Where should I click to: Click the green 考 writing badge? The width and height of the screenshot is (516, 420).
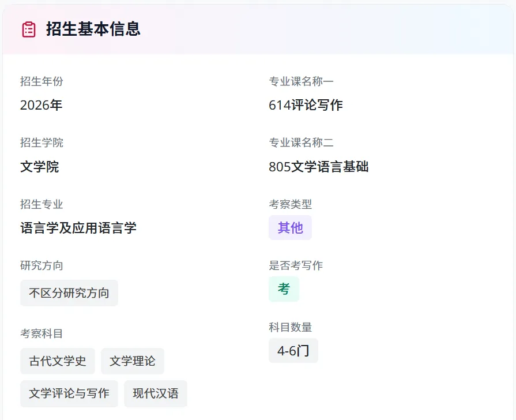click(284, 289)
